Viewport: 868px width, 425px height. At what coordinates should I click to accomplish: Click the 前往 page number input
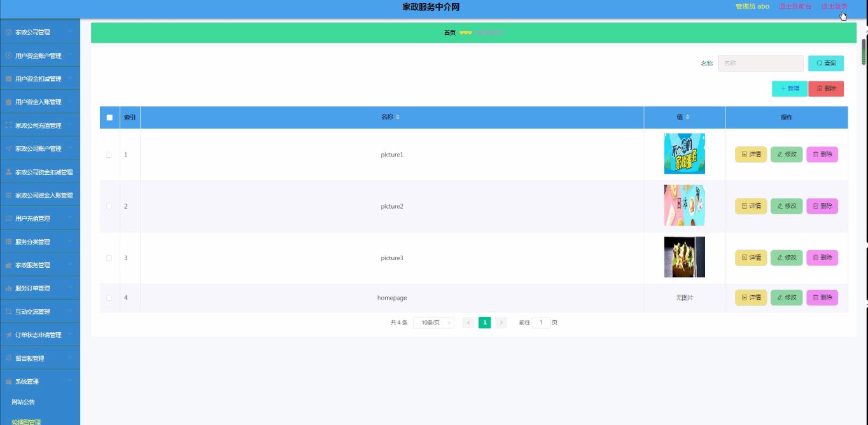pos(541,323)
